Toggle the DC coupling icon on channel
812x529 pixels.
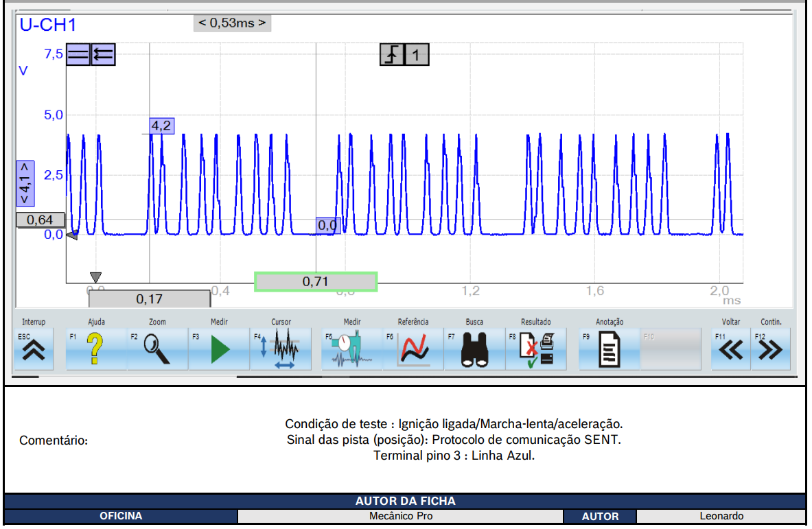click(78, 54)
